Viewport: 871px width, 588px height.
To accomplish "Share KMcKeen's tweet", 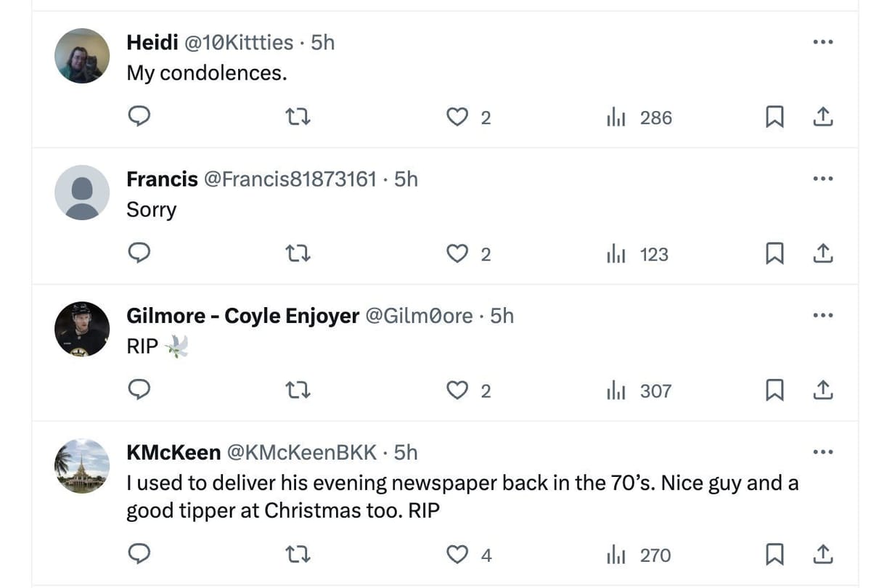I will pos(822,555).
